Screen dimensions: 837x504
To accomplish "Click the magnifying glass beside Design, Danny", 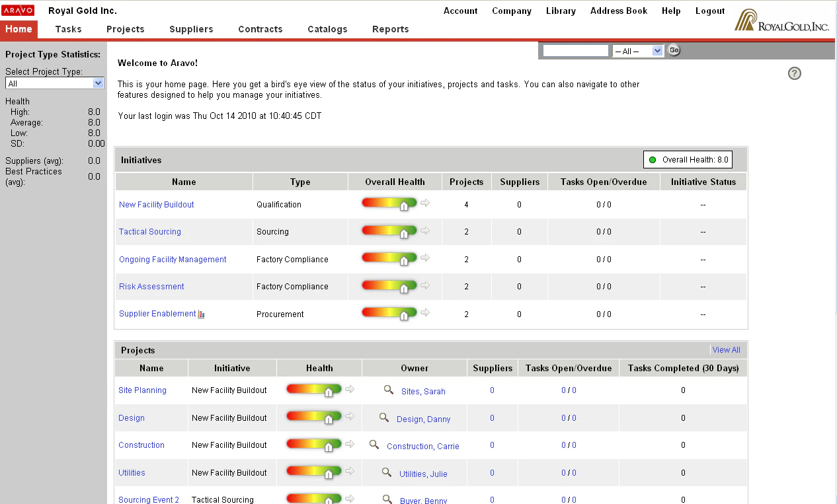I will tap(383, 417).
